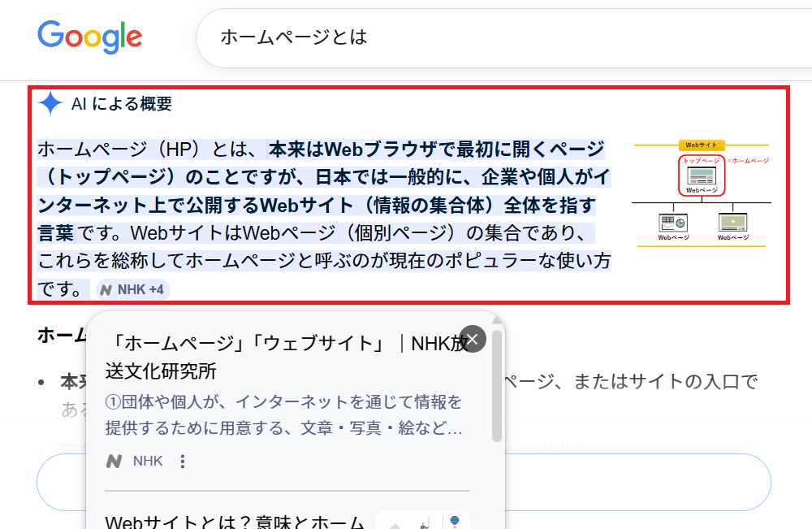Click the NHK source name in popup
The width and height of the screenshot is (812, 529).
[148, 462]
